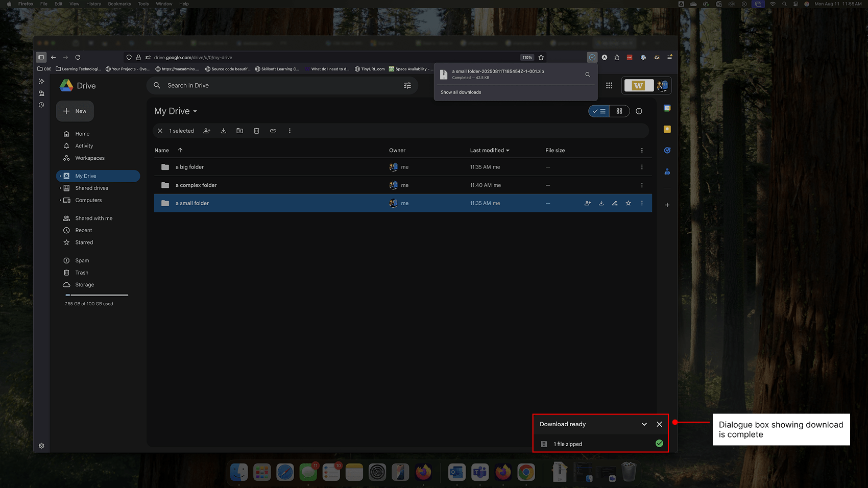Select the download icon in the selection toolbar
This screenshot has width=868, height=488.
(x=223, y=131)
